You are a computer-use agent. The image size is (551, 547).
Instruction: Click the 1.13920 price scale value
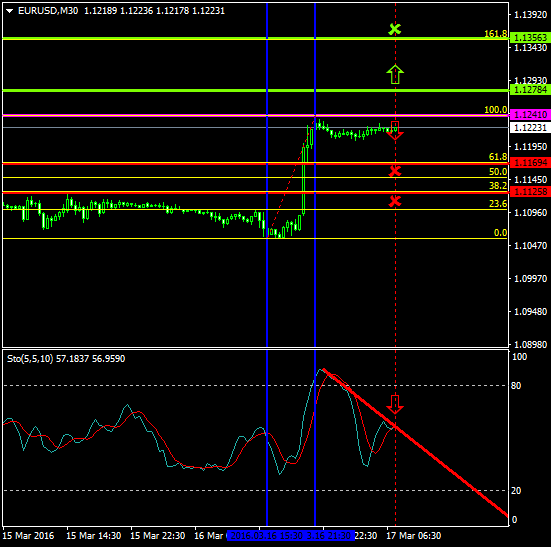531,14
